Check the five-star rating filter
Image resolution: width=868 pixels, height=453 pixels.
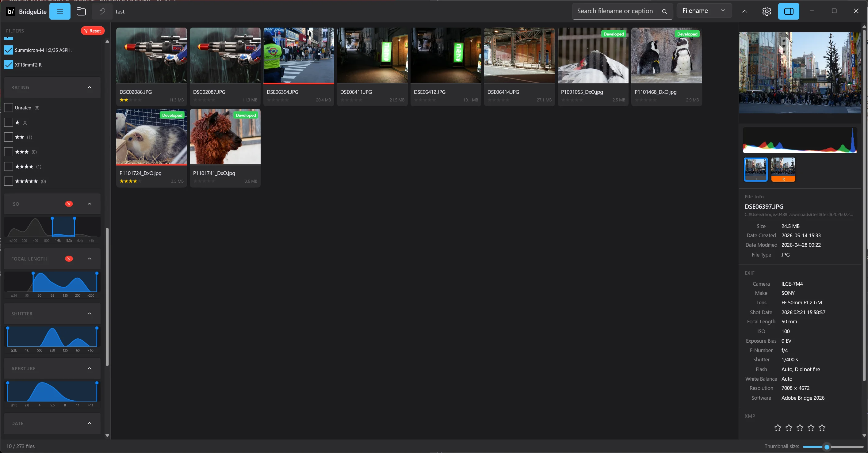pos(8,181)
